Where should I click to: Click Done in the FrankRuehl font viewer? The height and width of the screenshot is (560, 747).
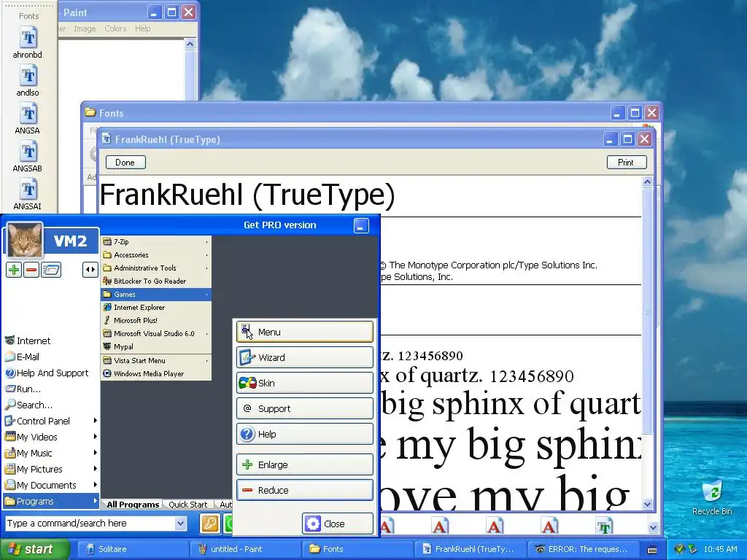125,163
